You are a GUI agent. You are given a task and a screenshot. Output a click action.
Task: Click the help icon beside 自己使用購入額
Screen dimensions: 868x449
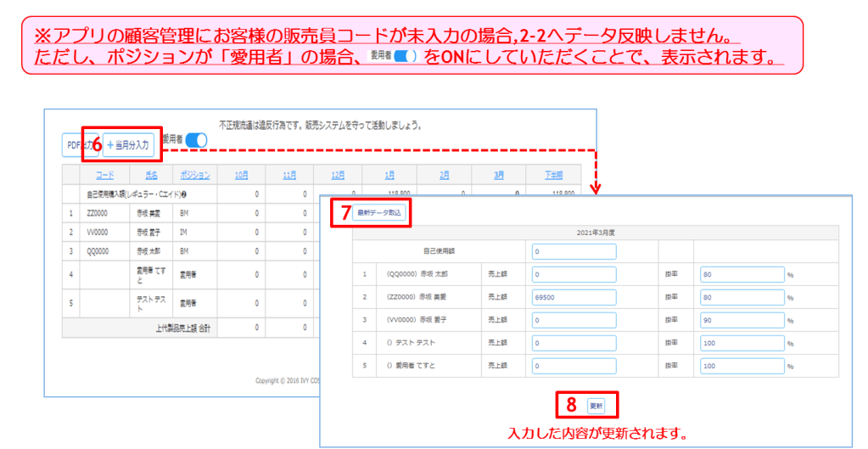point(184,194)
